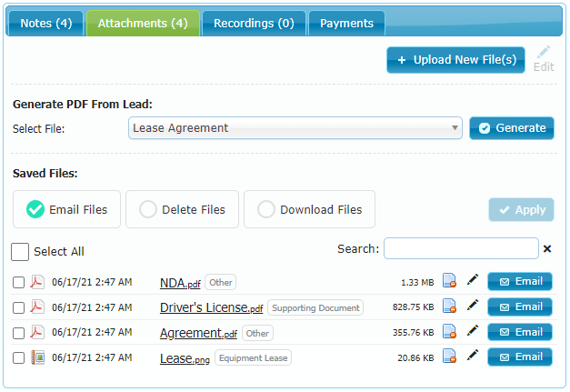
Task: Tick the checkbox for Lease.png
Action: (18, 357)
